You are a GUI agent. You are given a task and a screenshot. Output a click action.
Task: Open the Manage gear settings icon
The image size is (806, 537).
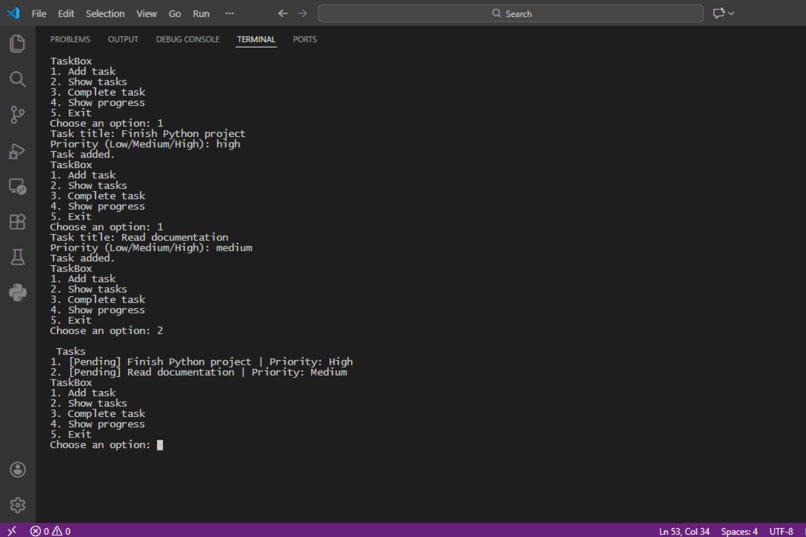17,505
